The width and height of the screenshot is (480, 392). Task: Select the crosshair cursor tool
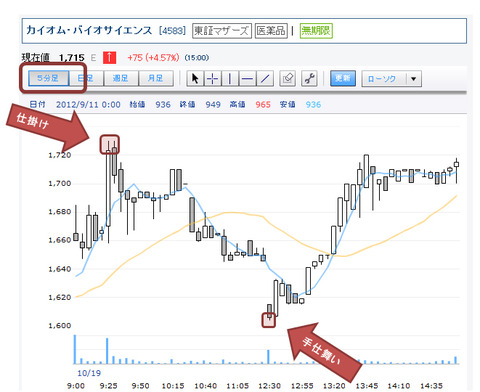click(212, 79)
